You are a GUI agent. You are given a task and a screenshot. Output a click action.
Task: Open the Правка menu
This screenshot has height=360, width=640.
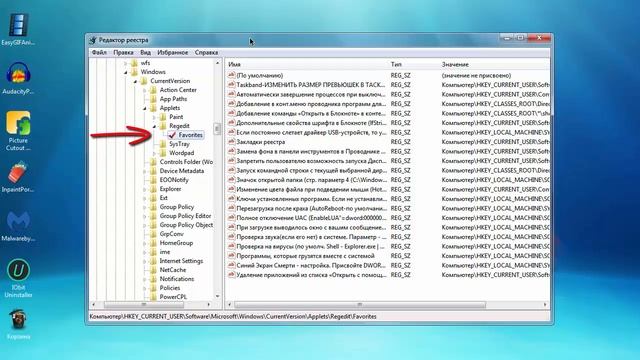point(123,52)
